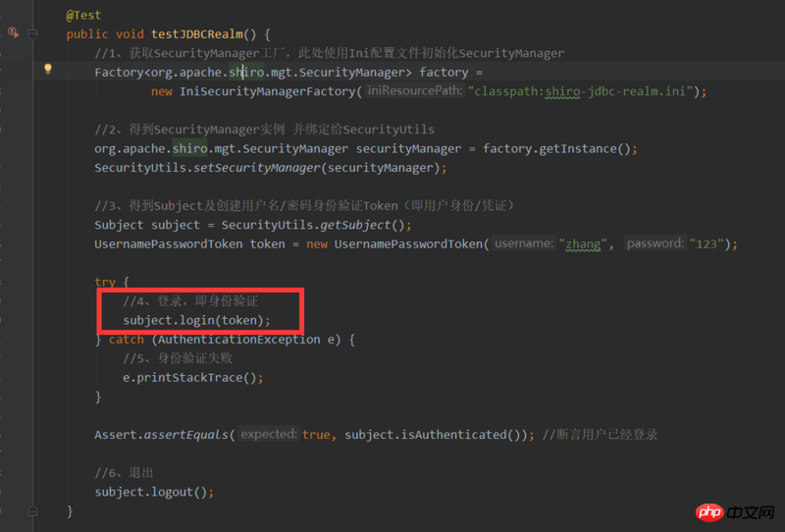Click e.printStackTrace() statement
This screenshot has width=785, height=532.
[x=193, y=377]
